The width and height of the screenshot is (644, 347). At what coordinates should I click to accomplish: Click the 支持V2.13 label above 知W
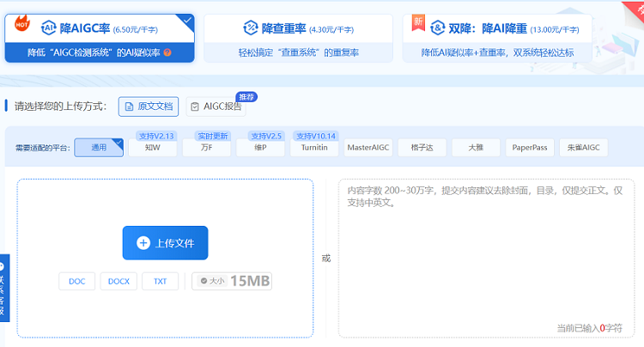(156, 136)
